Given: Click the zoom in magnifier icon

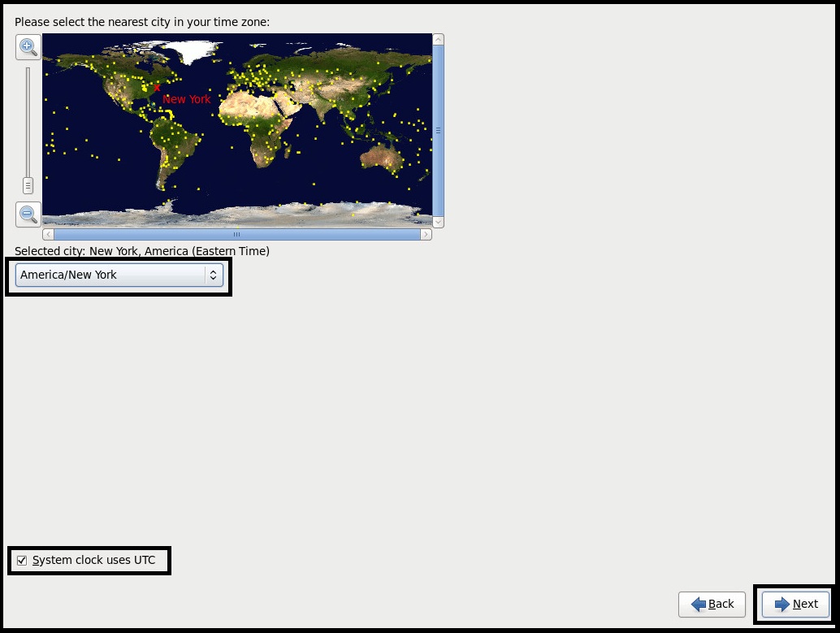Looking at the screenshot, I should click(28, 46).
